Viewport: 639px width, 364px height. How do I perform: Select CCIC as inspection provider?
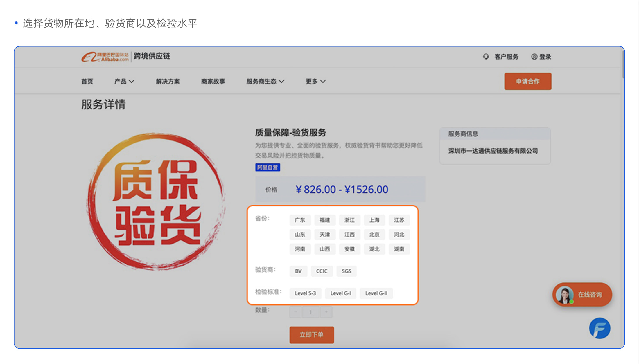[x=322, y=271]
